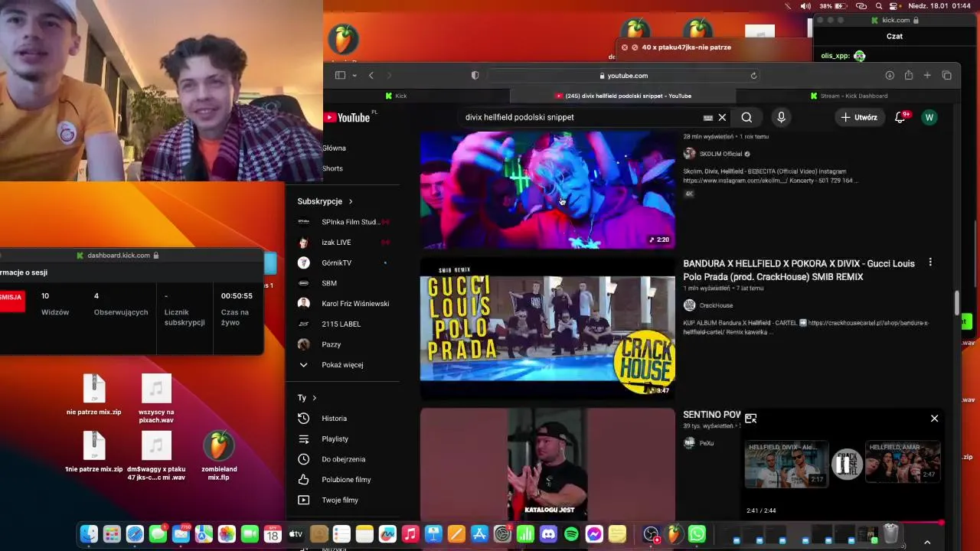Open Safari sidebar dropdown chevron
The height and width of the screenshot is (551, 980).
pos(354,75)
